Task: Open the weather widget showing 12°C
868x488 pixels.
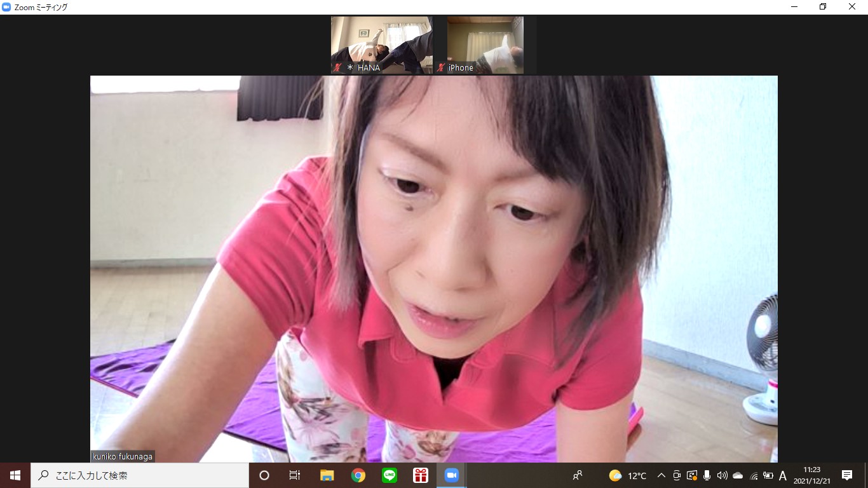Action: [628, 475]
